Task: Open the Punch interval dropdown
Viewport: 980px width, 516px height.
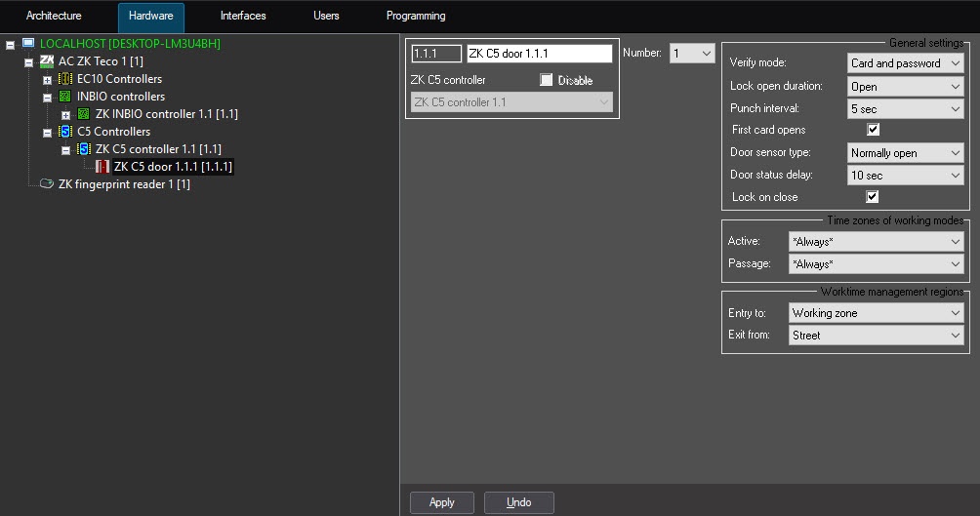Action: (x=905, y=108)
